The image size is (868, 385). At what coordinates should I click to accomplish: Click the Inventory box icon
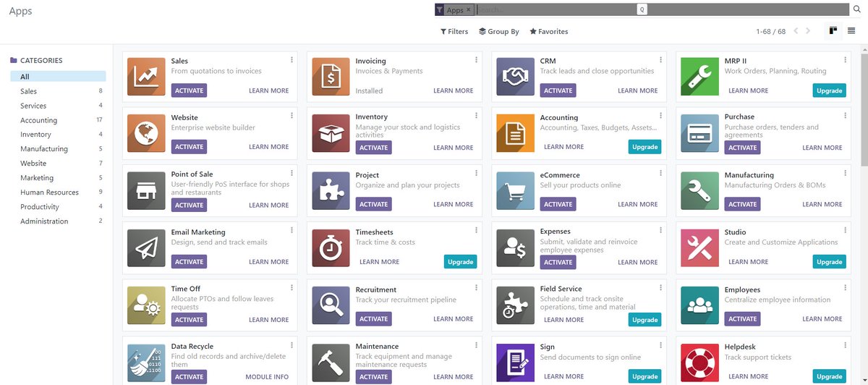(331, 133)
